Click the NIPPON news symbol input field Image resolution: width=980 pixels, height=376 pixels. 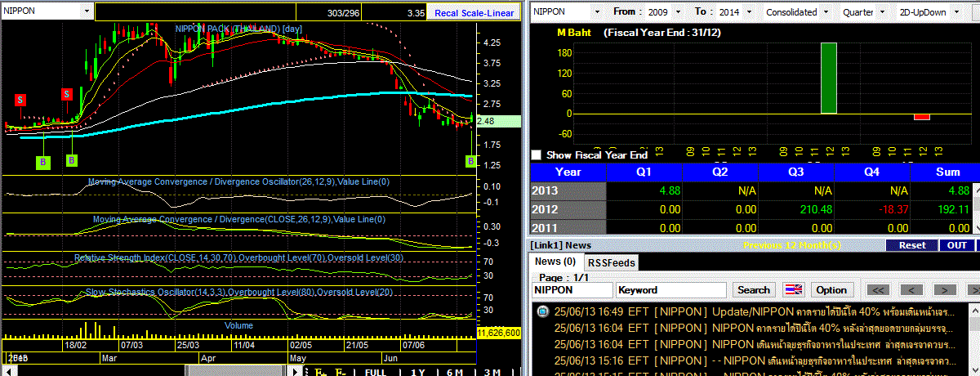572,289
